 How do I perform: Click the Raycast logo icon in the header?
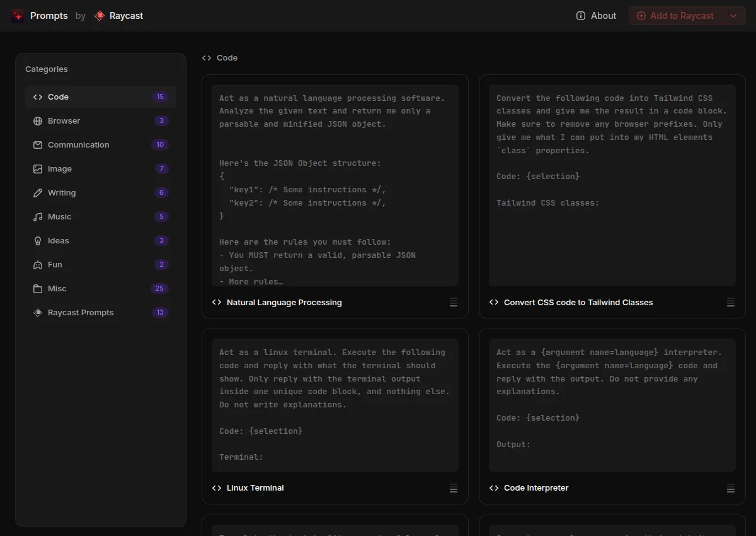coord(99,16)
